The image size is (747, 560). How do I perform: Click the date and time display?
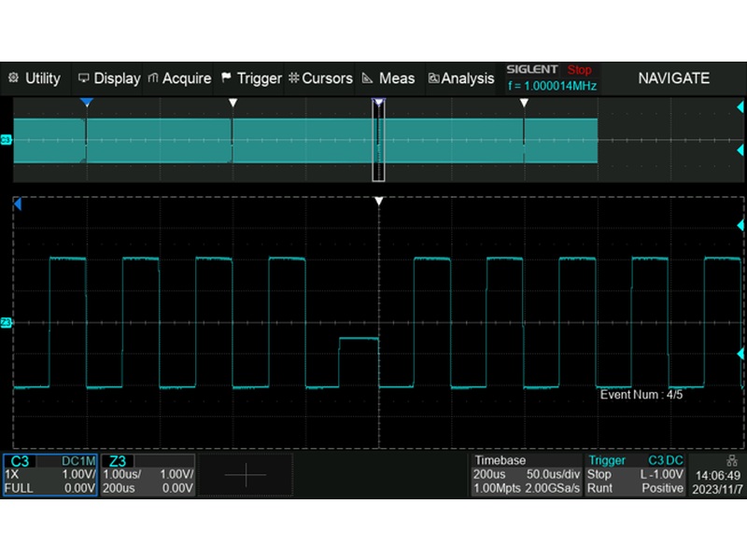coord(718,483)
